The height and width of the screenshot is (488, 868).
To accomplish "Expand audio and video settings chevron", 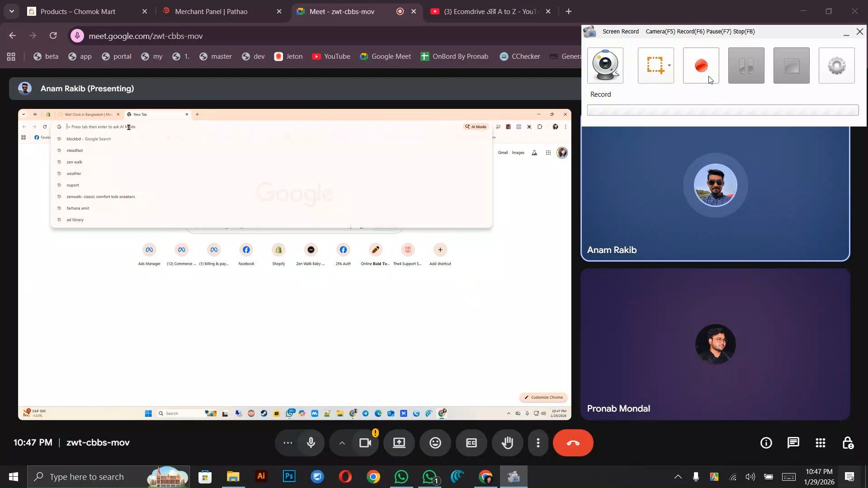I will (342, 443).
